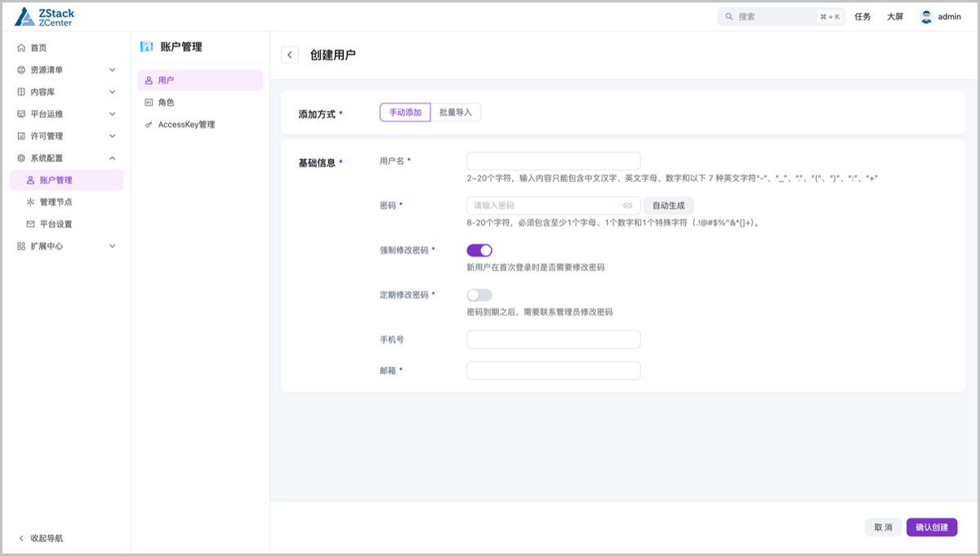Viewport: 980px width, 556px height.
Task: Select the 用户 section
Action: 200,81
